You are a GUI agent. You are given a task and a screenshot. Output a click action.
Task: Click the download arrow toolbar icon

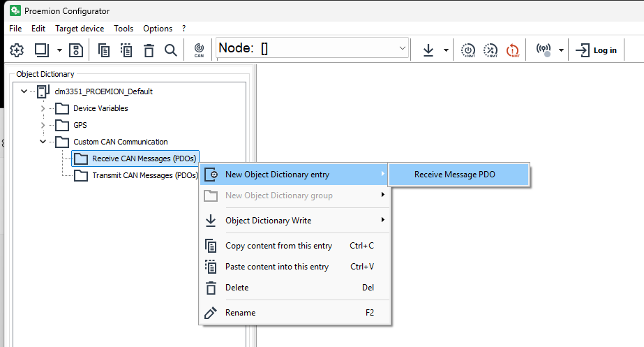click(x=428, y=50)
